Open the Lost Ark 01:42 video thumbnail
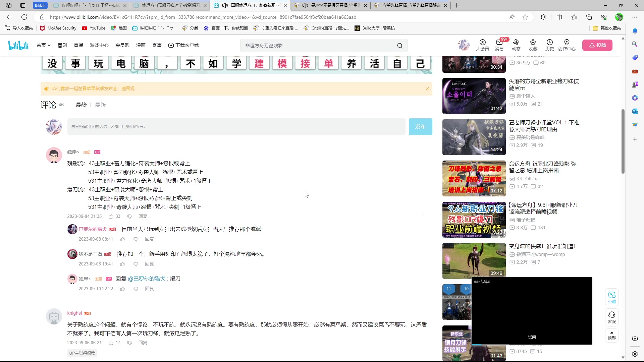 click(474, 96)
